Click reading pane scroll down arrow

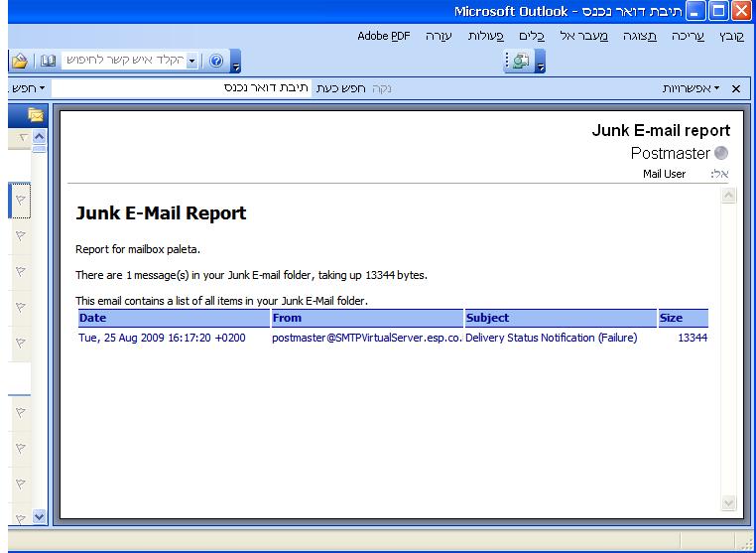coord(728,503)
